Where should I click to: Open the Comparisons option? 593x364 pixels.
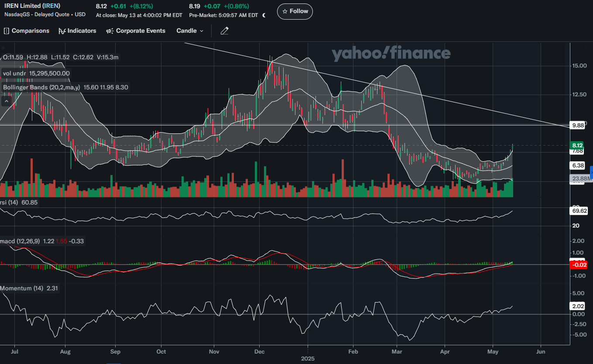pos(27,31)
